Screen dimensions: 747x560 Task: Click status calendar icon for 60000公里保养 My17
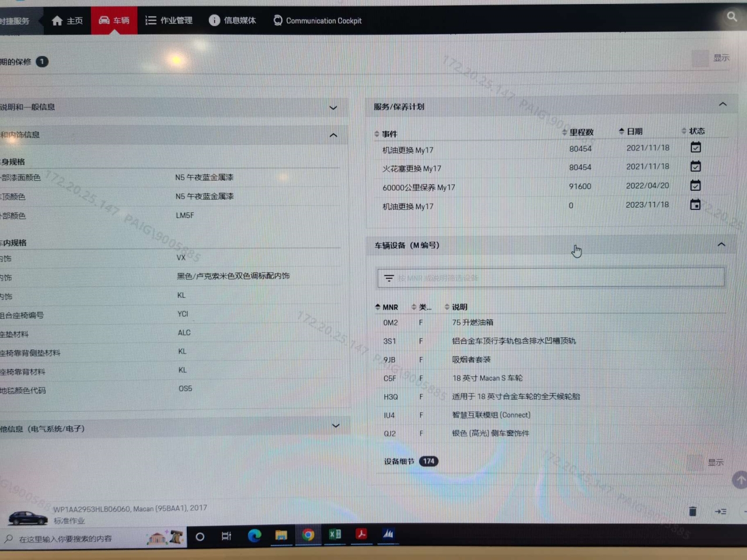pyautogui.click(x=696, y=185)
